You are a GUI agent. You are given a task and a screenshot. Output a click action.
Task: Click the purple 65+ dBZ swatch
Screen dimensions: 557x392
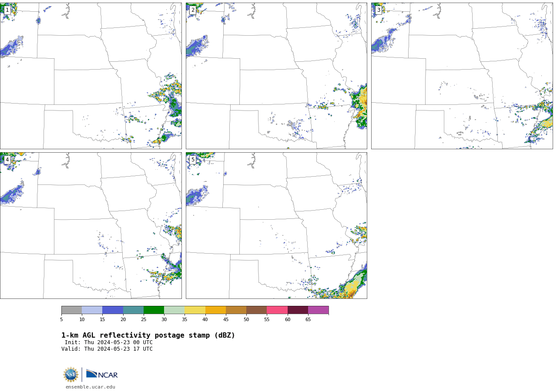tap(318, 310)
